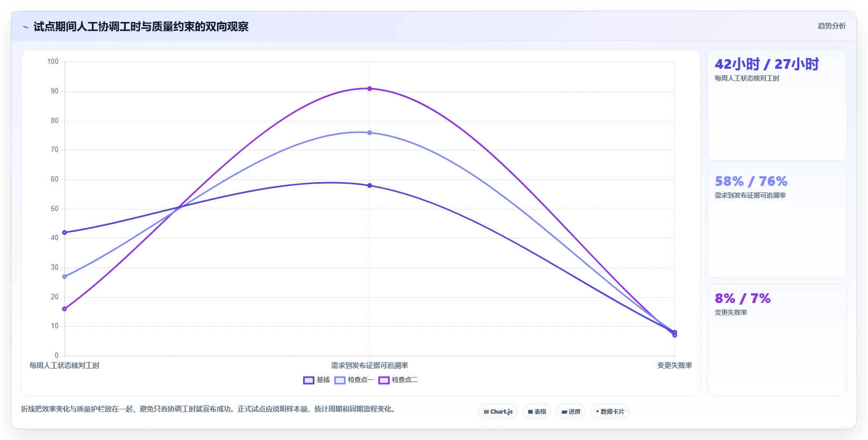Screen dimensions: 868x440
Task: Toggle the 检查点二 legend swatch
Action: 384,380
